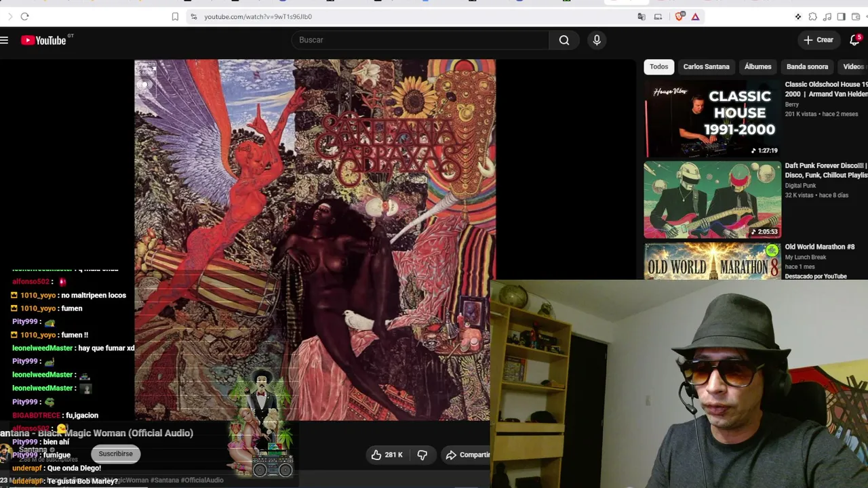Open the extensions puzzle-piece icon
The width and height of the screenshot is (868, 488).
pyautogui.click(x=812, y=16)
